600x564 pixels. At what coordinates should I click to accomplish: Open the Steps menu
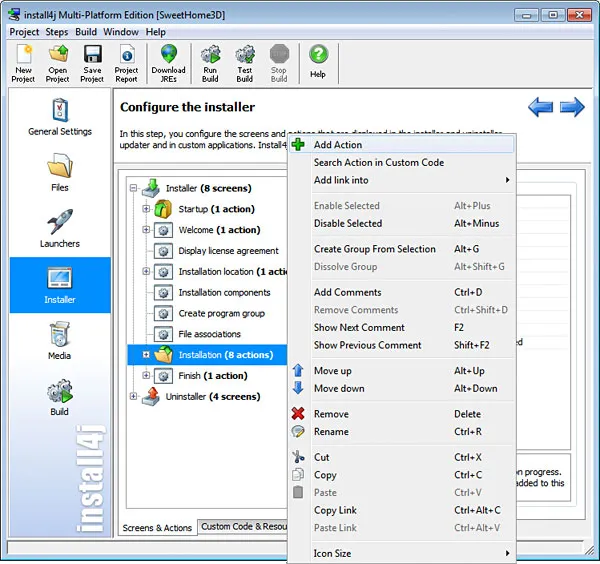[57, 32]
